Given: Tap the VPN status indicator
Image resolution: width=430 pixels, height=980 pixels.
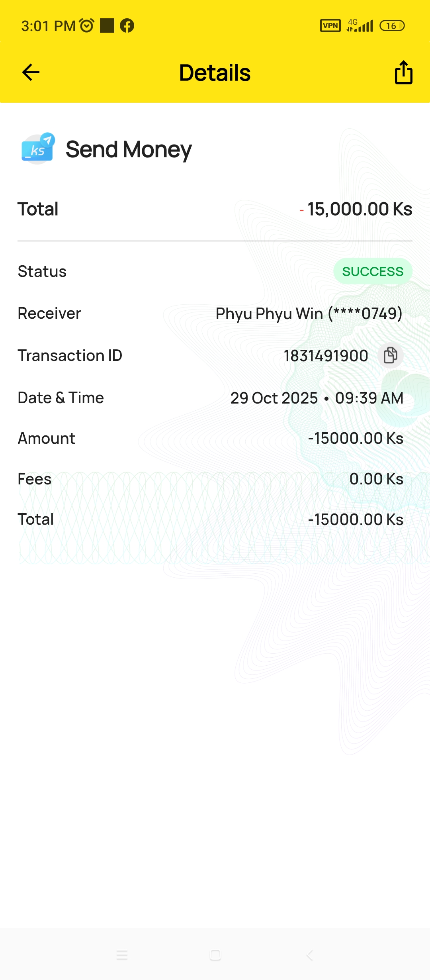Looking at the screenshot, I should [x=330, y=26].
